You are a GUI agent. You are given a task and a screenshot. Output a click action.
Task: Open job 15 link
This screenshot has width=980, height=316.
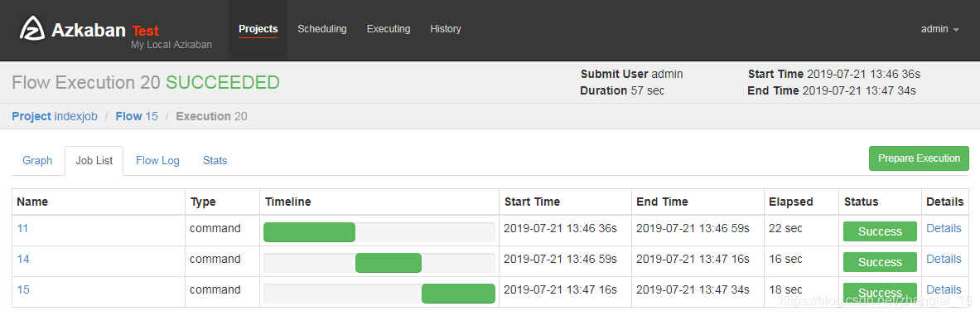click(x=23, y=289)
